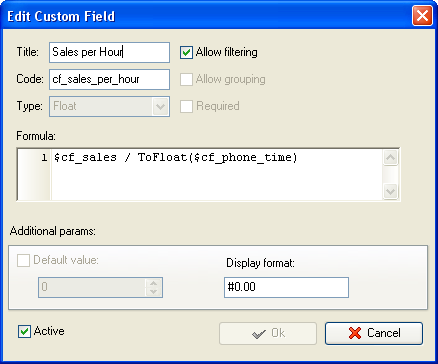
Task: Click in the Title text field
Action: 109,52
